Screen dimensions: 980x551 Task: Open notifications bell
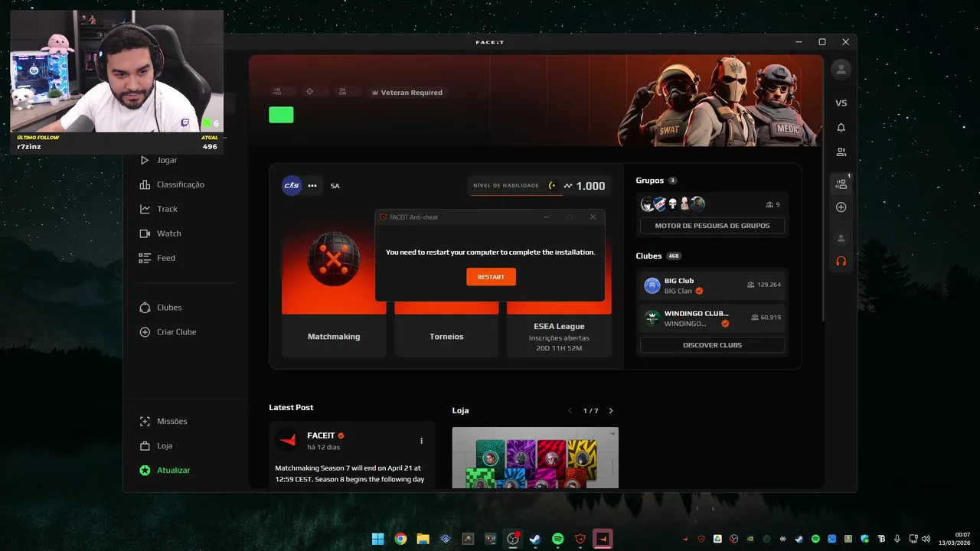(841, 128)
